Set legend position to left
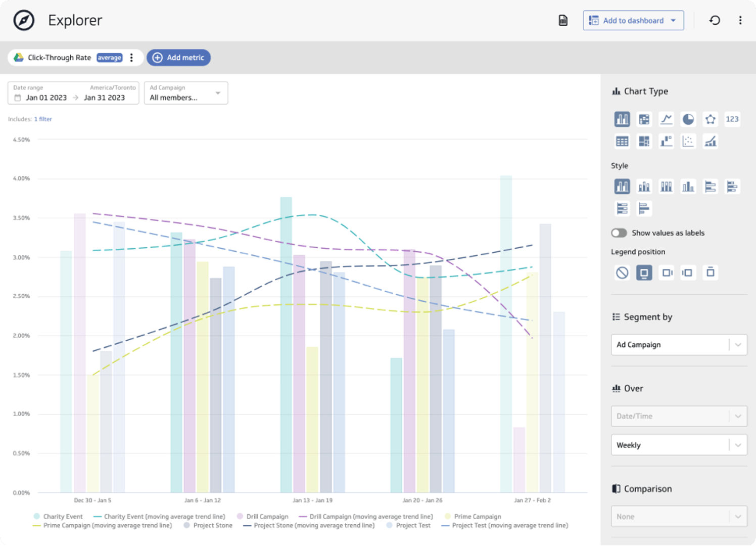This screenshot has height=546, width=756. click(x=688, y=273)
